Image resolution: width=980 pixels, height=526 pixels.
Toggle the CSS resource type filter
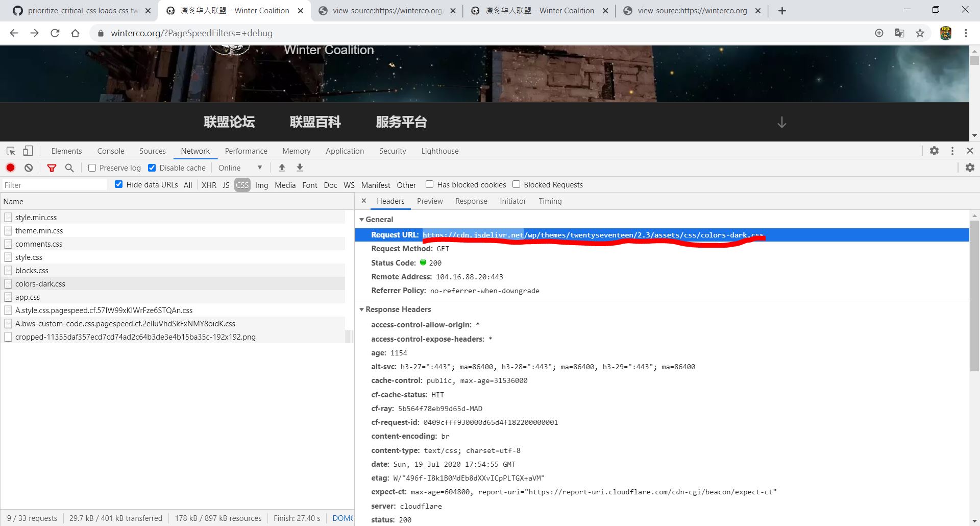pyautogui.click(x=242, y=185)
